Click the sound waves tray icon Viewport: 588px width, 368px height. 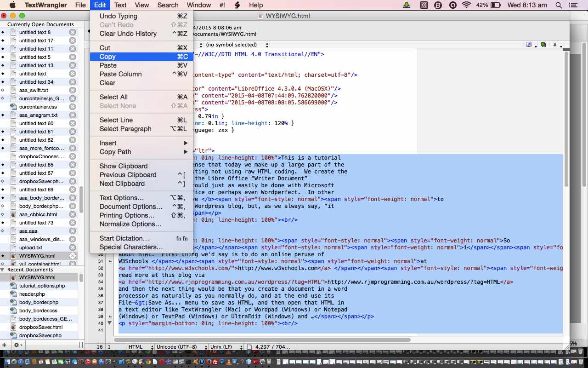[424, 5]
